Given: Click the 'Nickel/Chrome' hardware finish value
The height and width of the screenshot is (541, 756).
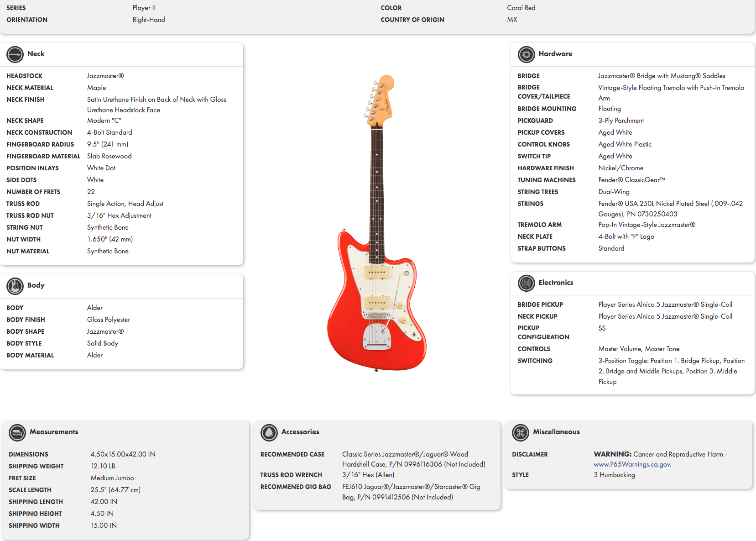Looking at the screenshot, I should [620, 168].
